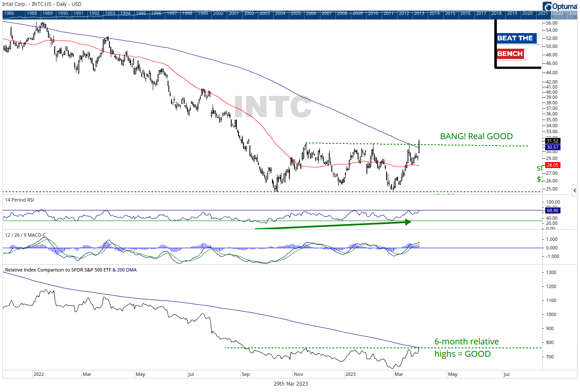Click the 68.90 RSI value tag
Image resolution: width=580 pixels, height=392 pixels.
coord(552,210)
